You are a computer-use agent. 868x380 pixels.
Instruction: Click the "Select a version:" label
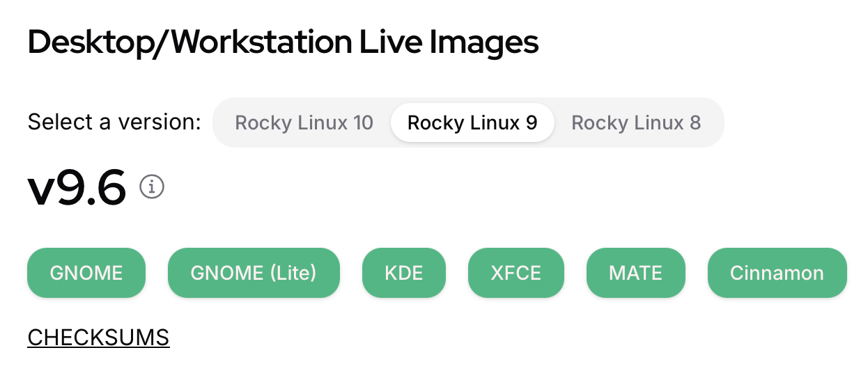(x=114, y=123)
